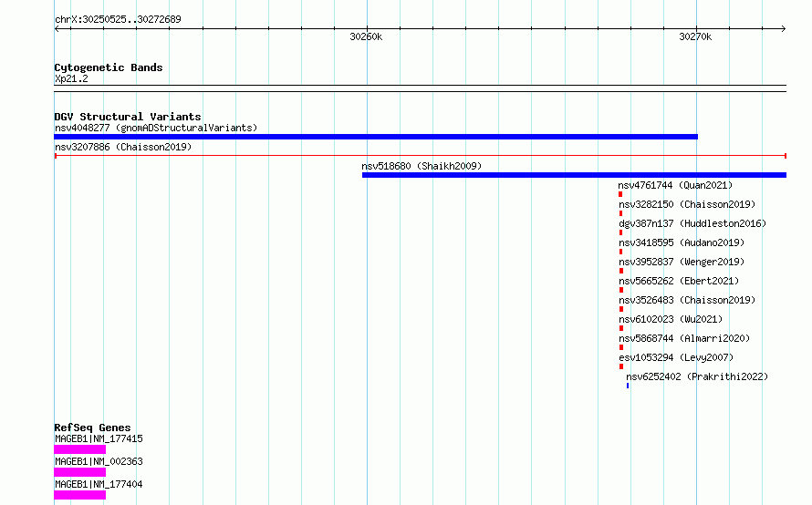Click the nsv6102023 (Wu2021) label
Screen dimensions: 812x505
671,319
